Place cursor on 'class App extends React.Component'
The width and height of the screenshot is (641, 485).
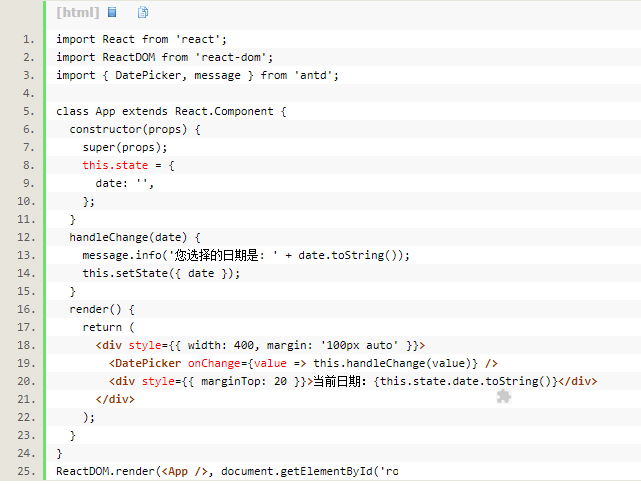click(170, 111)
